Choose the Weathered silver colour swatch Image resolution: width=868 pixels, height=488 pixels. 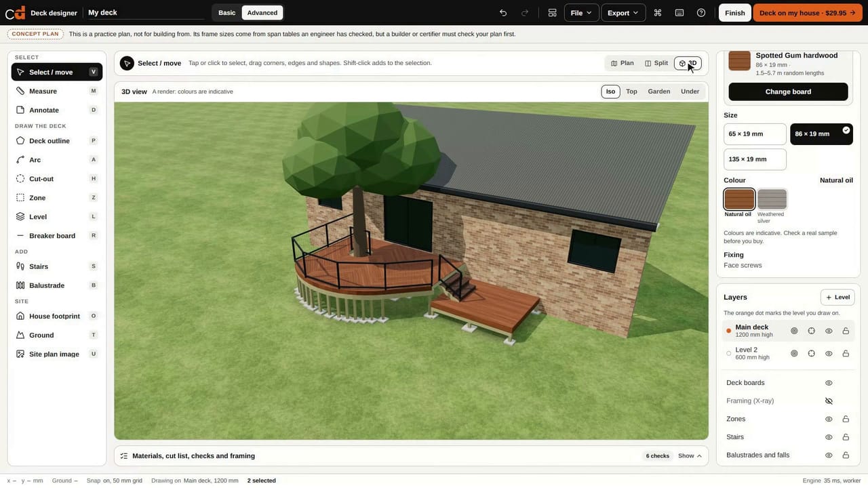772,199
